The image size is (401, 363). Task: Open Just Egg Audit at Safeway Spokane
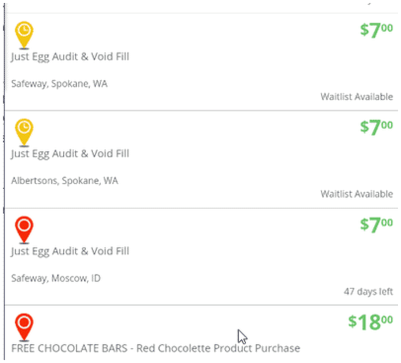tap(70, 57)
